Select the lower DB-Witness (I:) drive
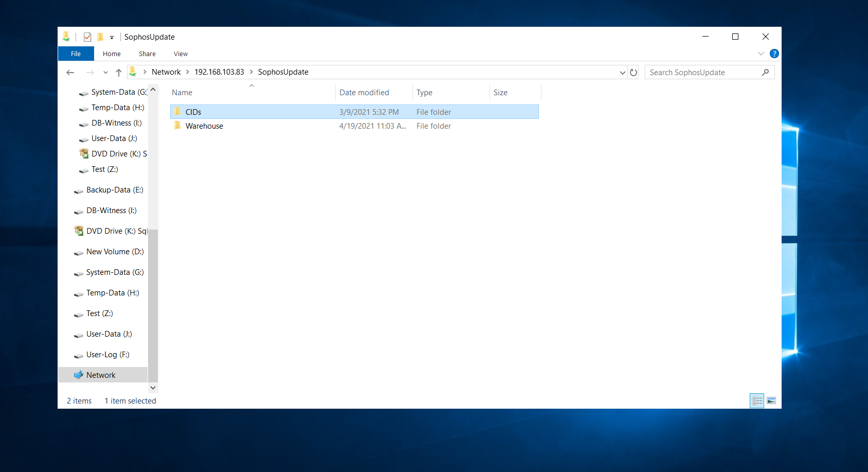 [x=105, y=211]
